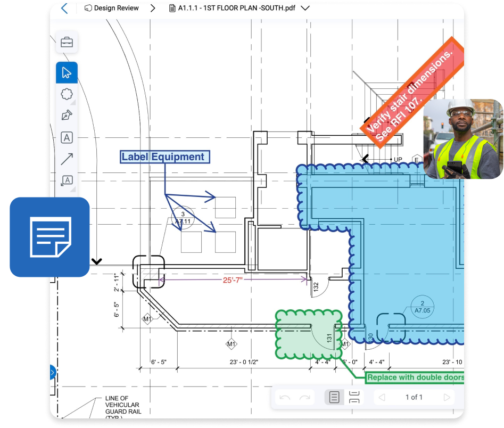The width and height of the screenshot is (504, 428).
Task: Select the text box tool
Action: 67,138
